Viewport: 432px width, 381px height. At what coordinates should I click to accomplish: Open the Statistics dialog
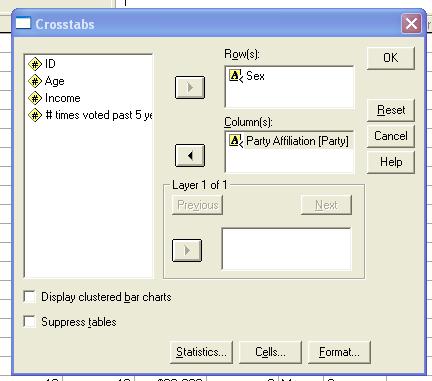pos(201,352)
